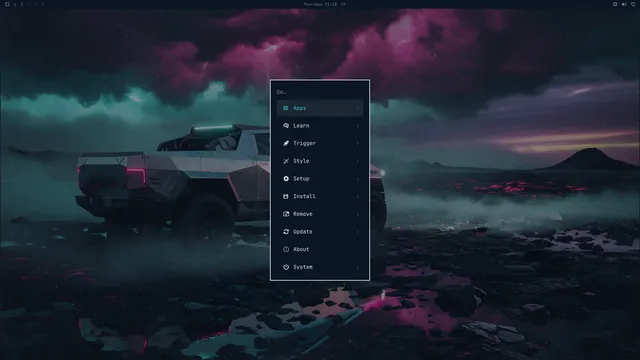
Task: Click the Learn chat-bubble icon
Action: click(286, 125)
